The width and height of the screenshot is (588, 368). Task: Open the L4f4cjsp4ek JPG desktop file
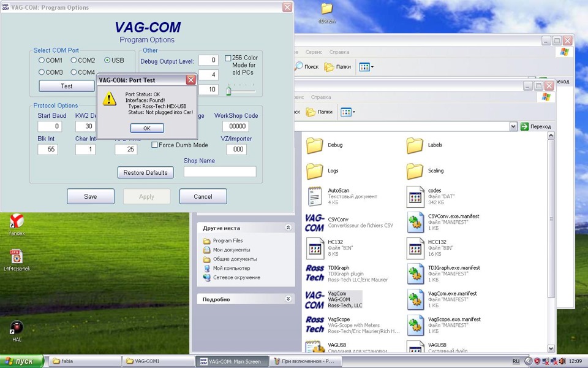click(x=17, y=260)
